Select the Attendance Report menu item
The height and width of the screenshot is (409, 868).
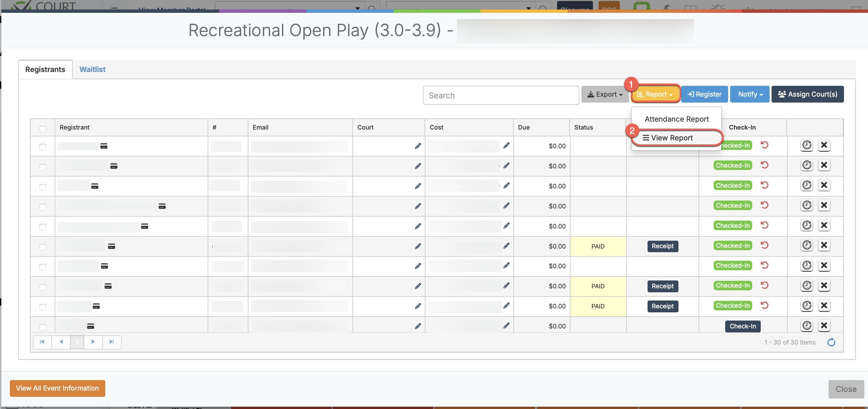pyautogui.click(x=676, y=118)
